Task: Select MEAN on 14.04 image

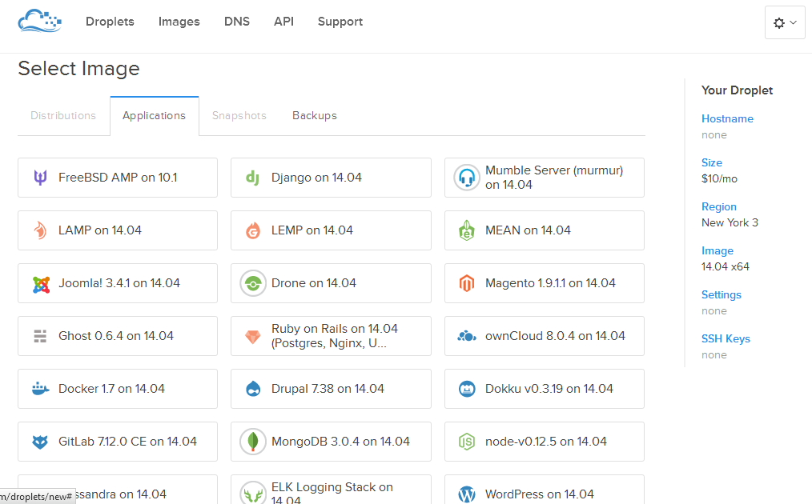Action: coord(545,230)
